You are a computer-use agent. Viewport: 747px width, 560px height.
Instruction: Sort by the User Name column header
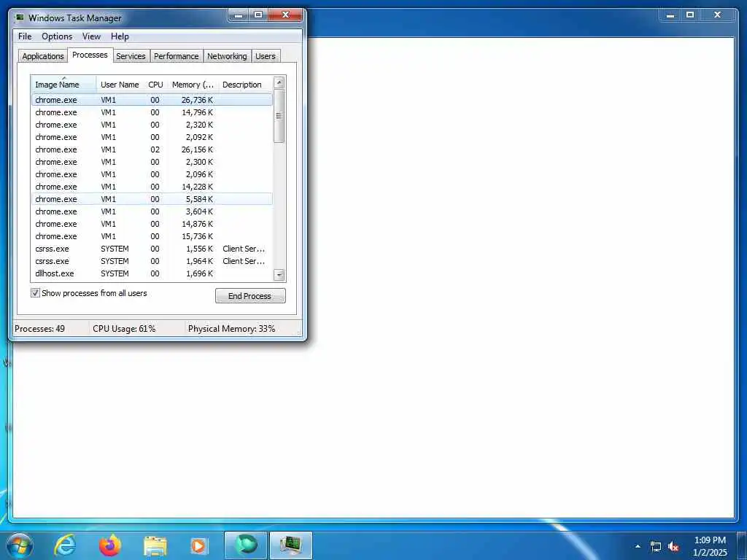[120, 85]
